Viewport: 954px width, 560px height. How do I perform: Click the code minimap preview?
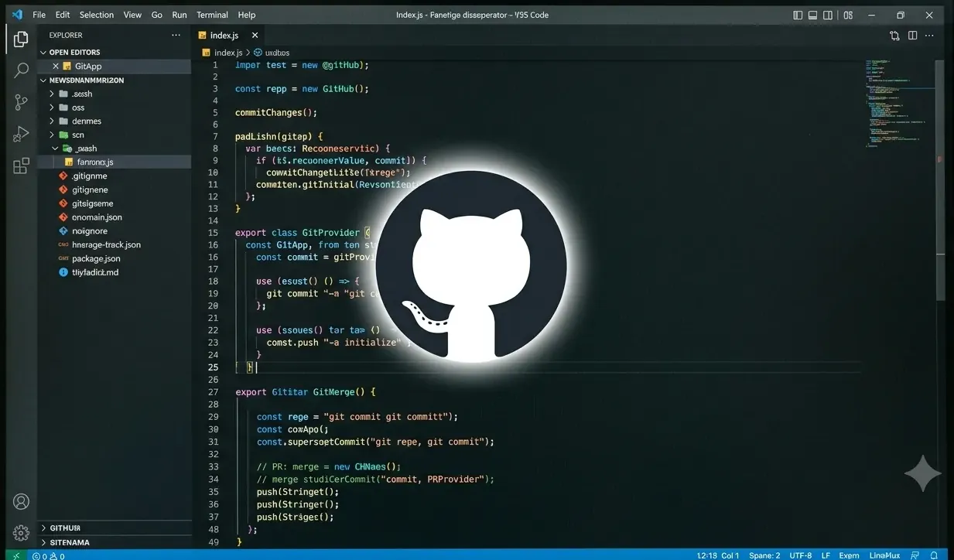pyautogui.click(x=898, y=104)
